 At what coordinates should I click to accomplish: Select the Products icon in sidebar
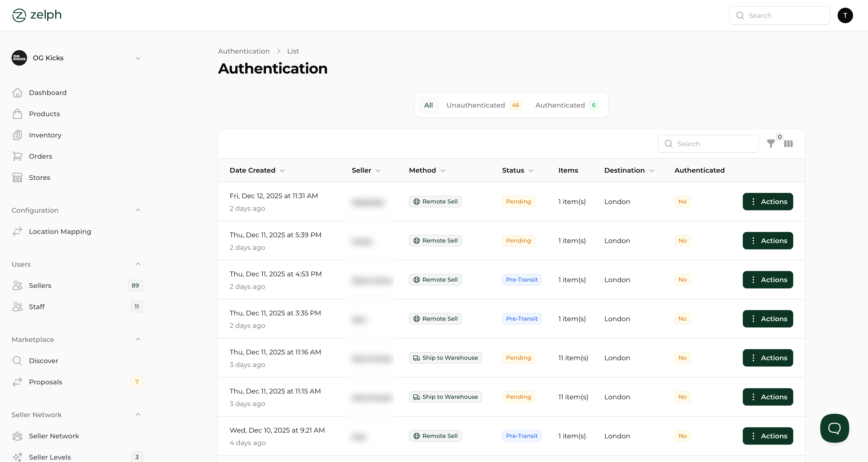point(18,114)
